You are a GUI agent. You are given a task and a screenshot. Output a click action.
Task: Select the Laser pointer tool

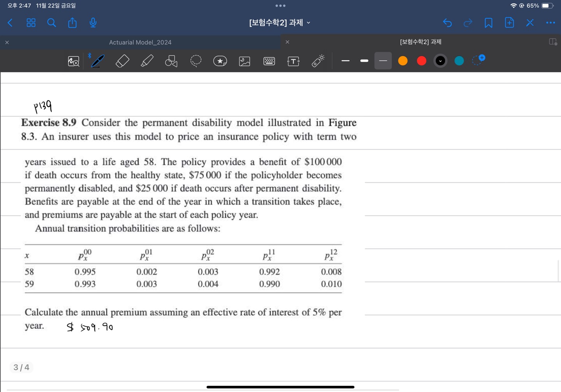(318, 61)
